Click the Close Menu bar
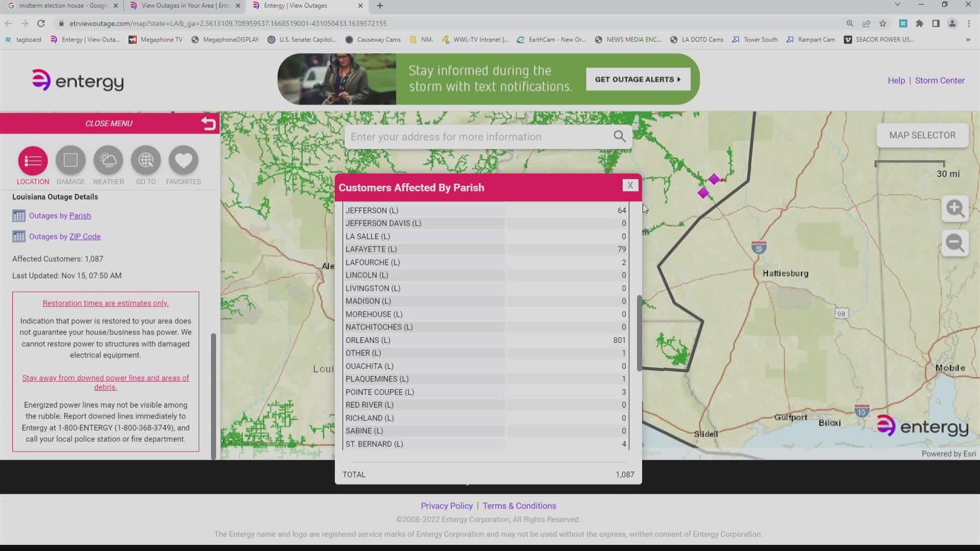This screenshot has width=980, height=551. pos(110,123)
